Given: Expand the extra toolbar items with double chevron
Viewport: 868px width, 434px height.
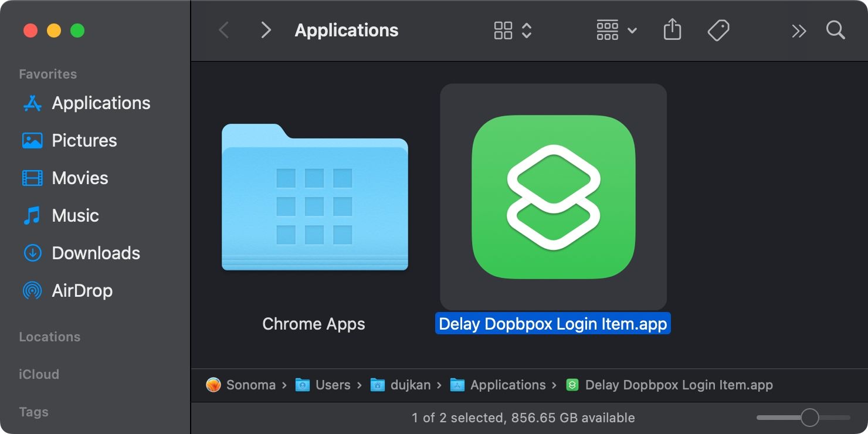Looking at the screenshot, I should 799,30.
